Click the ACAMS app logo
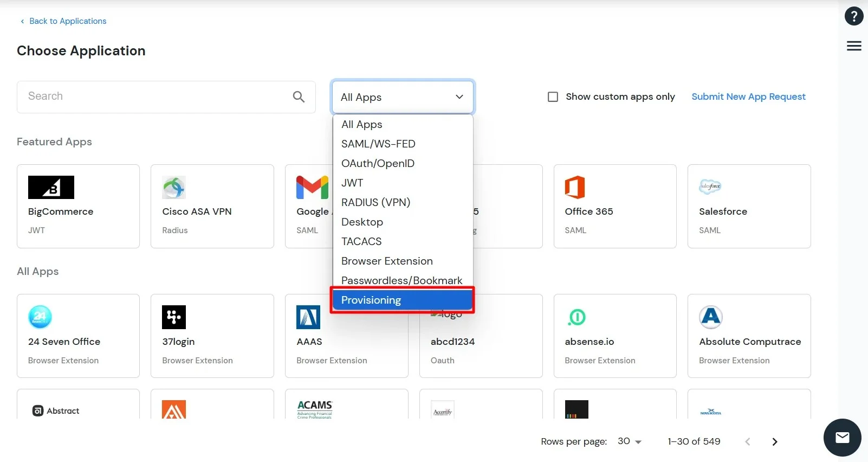868x462 pixels. pyautogui.click(x=315, y=409)
